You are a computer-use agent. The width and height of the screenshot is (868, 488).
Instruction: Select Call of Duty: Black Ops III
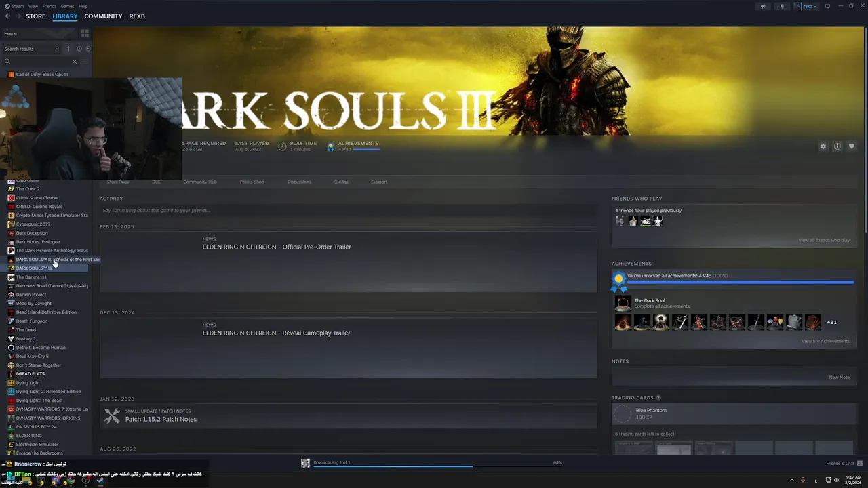pyautogui.click(x=41, y=75)
